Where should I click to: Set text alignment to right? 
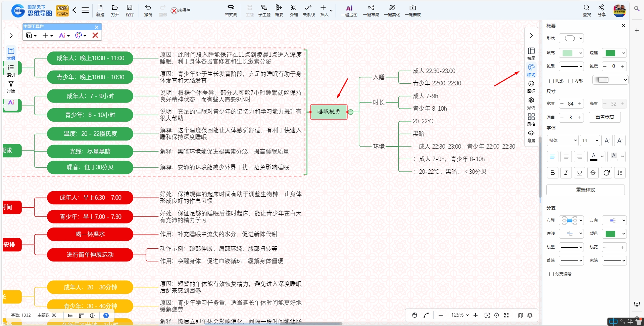pos(580,157)
